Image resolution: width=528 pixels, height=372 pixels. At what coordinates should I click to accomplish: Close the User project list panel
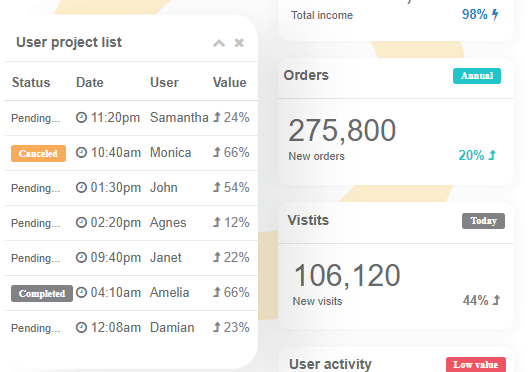[x=239, y=43]
